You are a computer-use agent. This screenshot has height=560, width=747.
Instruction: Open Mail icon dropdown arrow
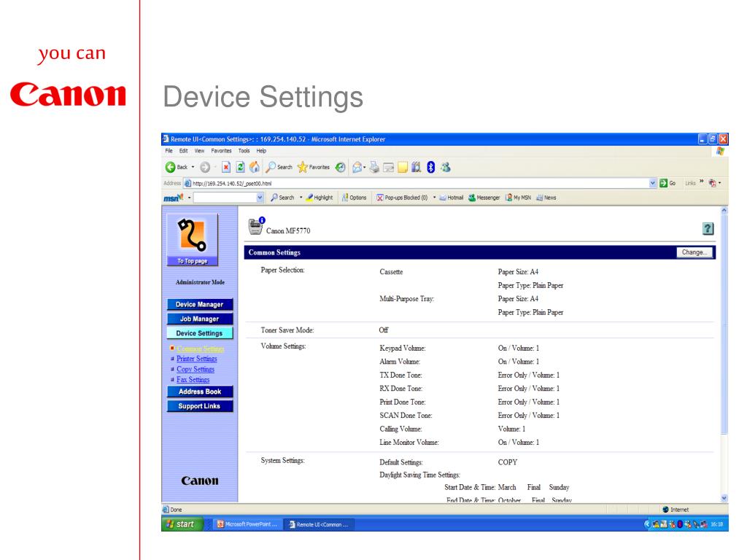[x=365, y=167]
